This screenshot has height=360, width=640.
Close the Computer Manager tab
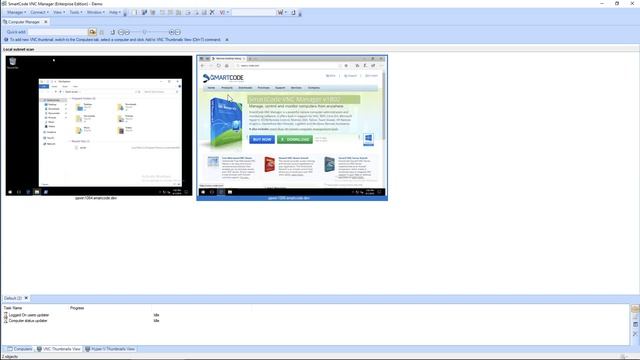46,22
